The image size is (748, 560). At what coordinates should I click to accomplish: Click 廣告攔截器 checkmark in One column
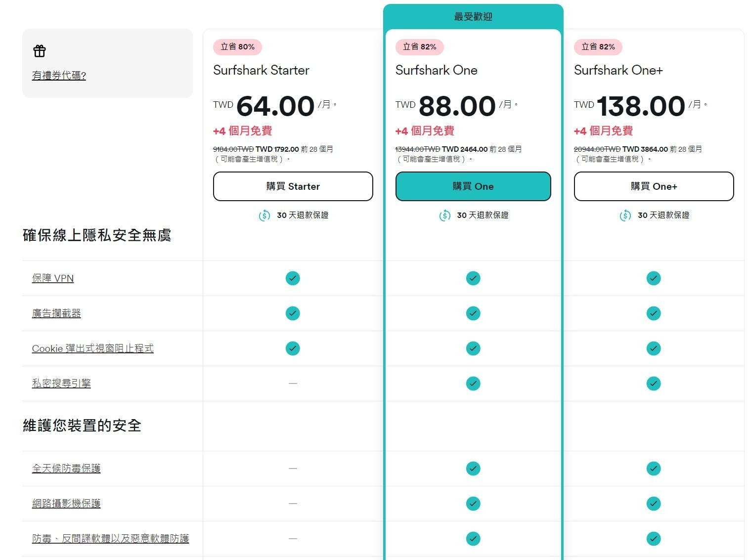[473, 313]
